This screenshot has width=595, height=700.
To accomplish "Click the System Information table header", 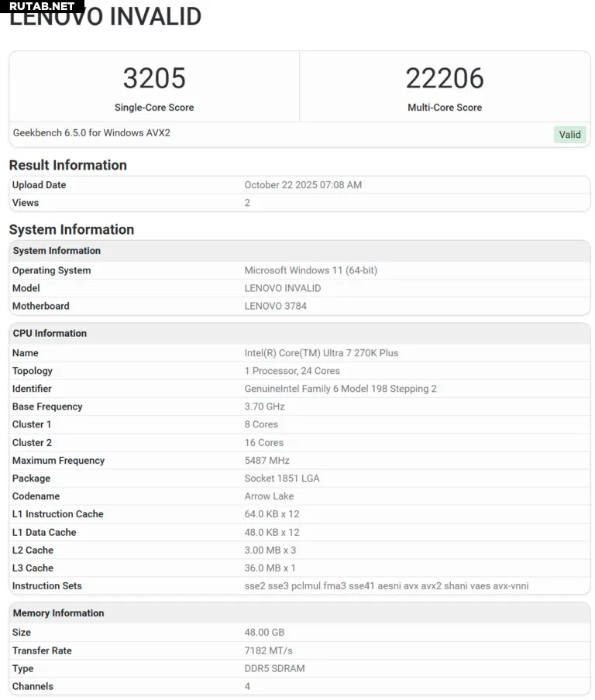I will 57,251.
